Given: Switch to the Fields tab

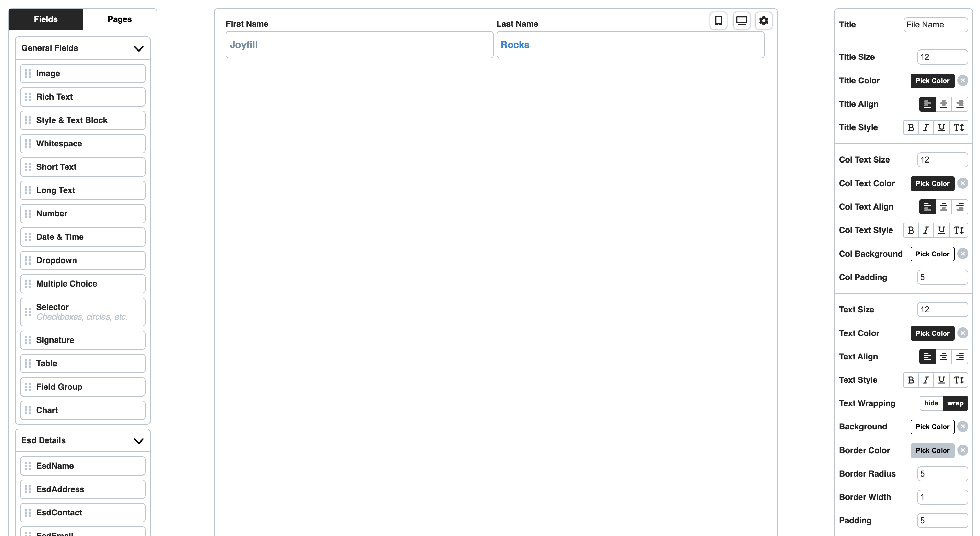Looking at the screenshot, I should (x=45, y=19).
